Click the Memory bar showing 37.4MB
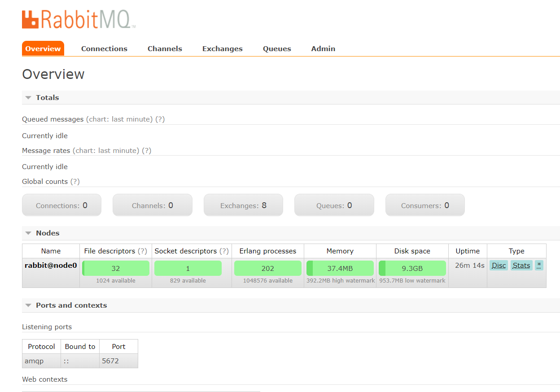 pyautogui.click(x=340, y=268)
